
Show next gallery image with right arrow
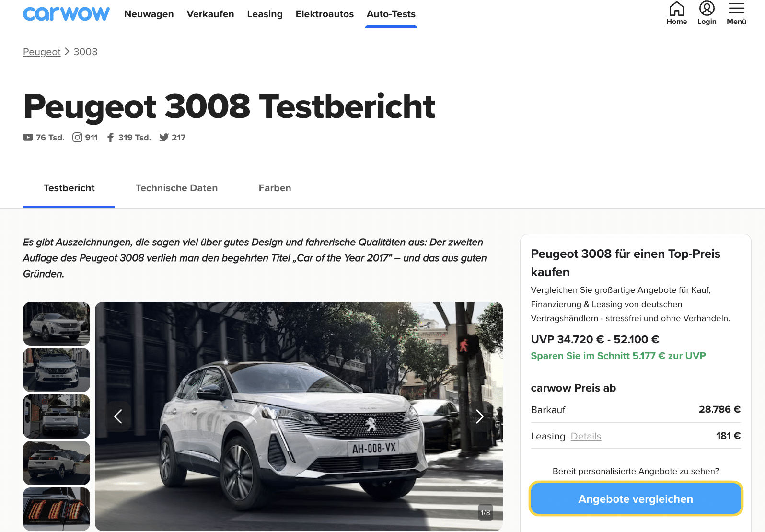[x=479, y=416]
